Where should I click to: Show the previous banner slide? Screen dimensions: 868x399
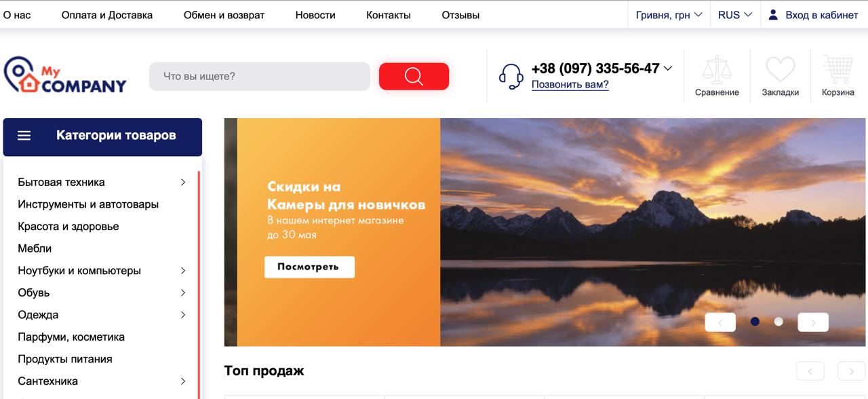[x=720, y=322]
